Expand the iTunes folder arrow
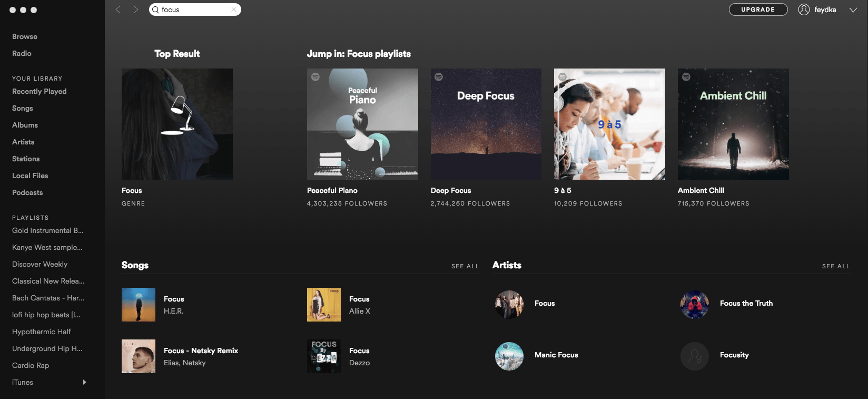 pyautogui.click(x=84, y=382)
